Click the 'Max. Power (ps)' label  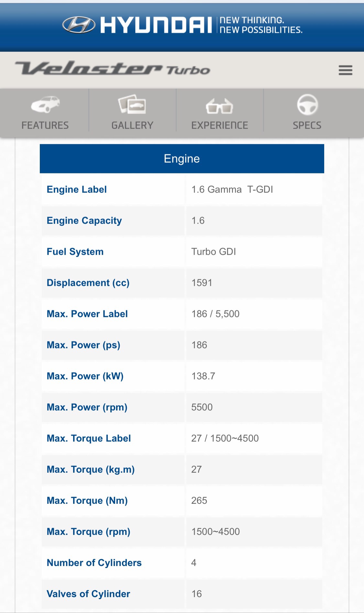click(x=83, y=345)
